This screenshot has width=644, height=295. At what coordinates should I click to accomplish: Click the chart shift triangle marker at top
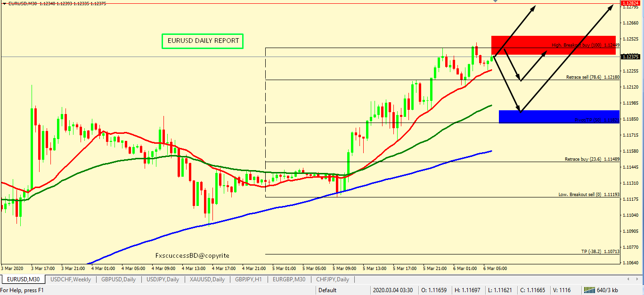point(495,1)
